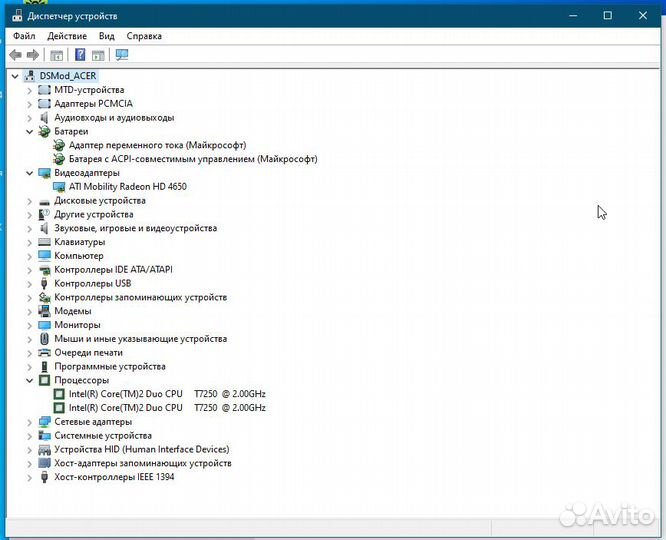Image resolution: width=666 pixels, height=540 pixels.
Task: Expand the Хост-адаптеры запоминающих устройств category
Action: point(29,464)
